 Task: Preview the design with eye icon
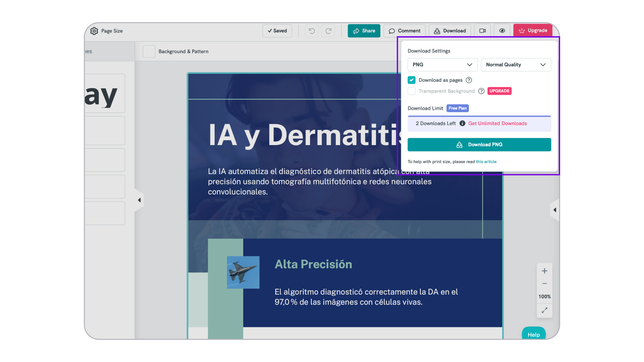pyautogui.click(x=502, y=31)
